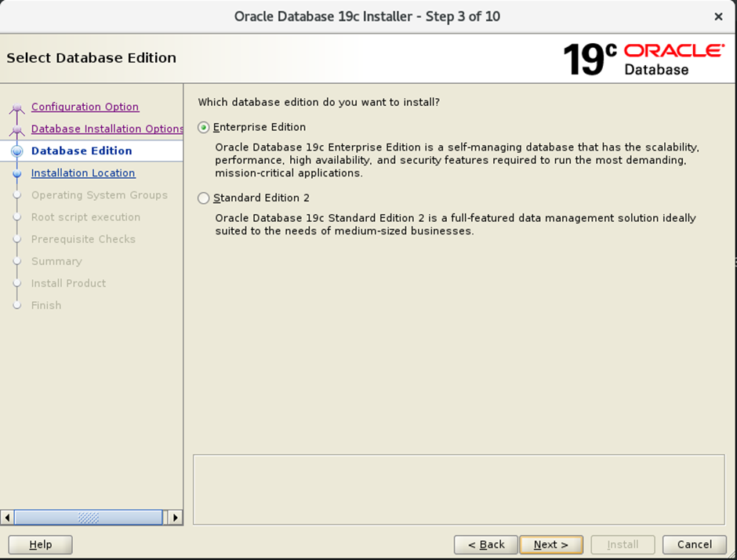Image resolution: width=737 pixels, height=560 pixels.
Task: Click the disabled 'Root script execution' step text
Action: pos(85,217)
